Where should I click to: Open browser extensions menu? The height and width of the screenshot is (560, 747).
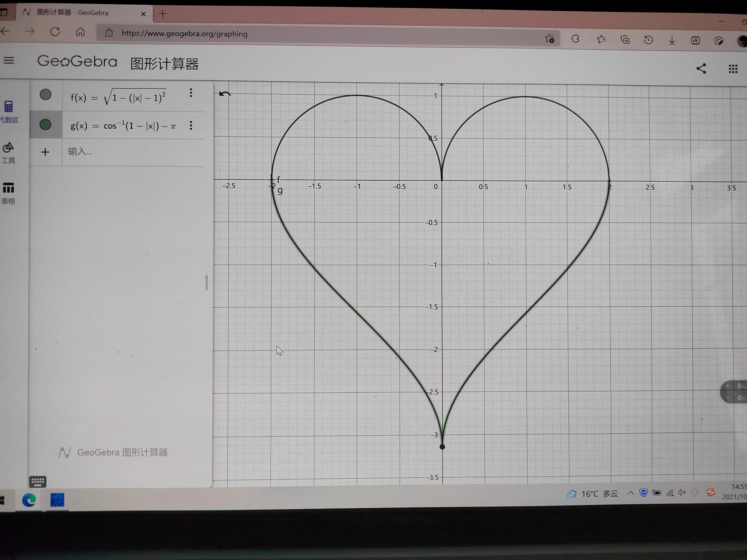point(575,39)
